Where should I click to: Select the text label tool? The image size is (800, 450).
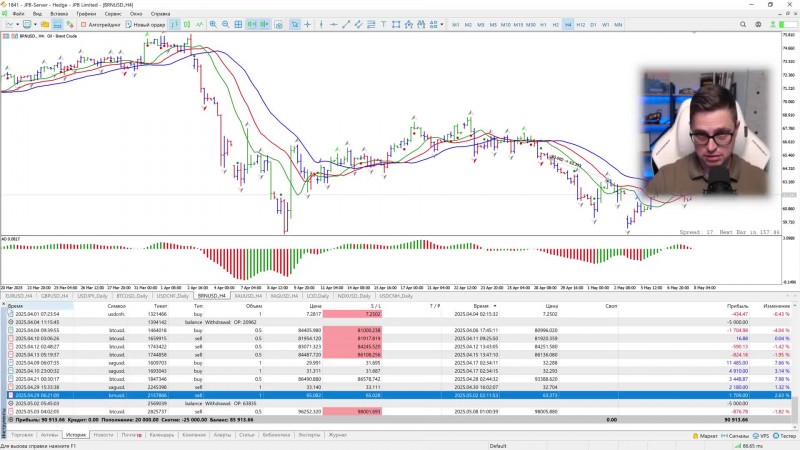(x=383, y=24)
